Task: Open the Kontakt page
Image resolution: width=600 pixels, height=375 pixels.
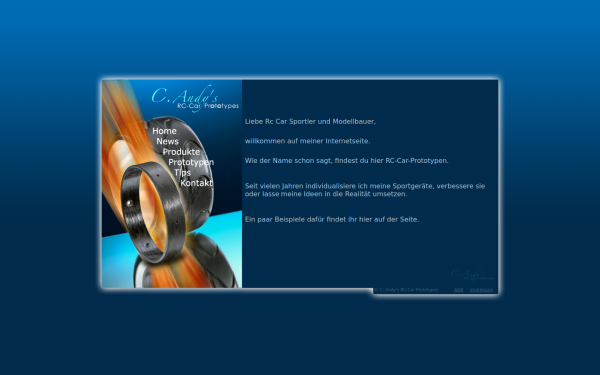Action: click(x=196, y=183)
